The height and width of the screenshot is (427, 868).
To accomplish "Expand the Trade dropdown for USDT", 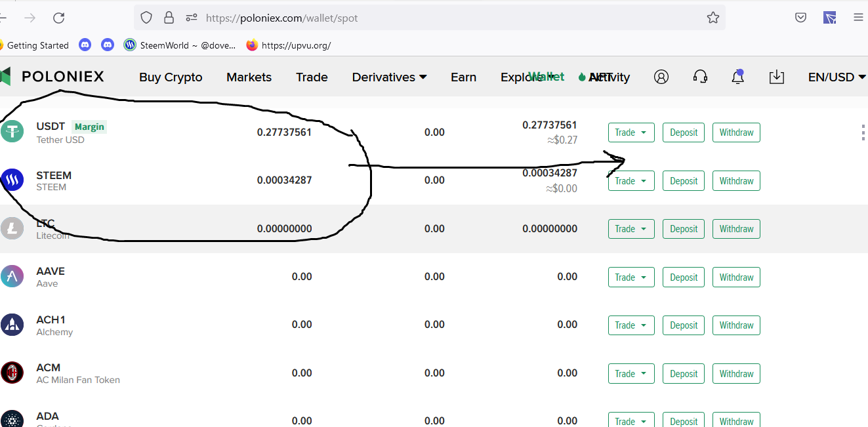I will 631,132.
